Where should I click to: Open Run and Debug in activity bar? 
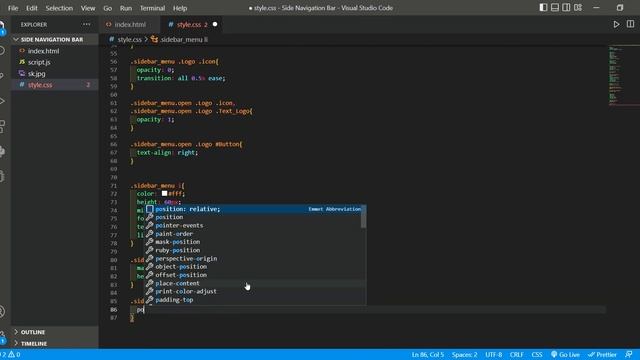[2, 101]
